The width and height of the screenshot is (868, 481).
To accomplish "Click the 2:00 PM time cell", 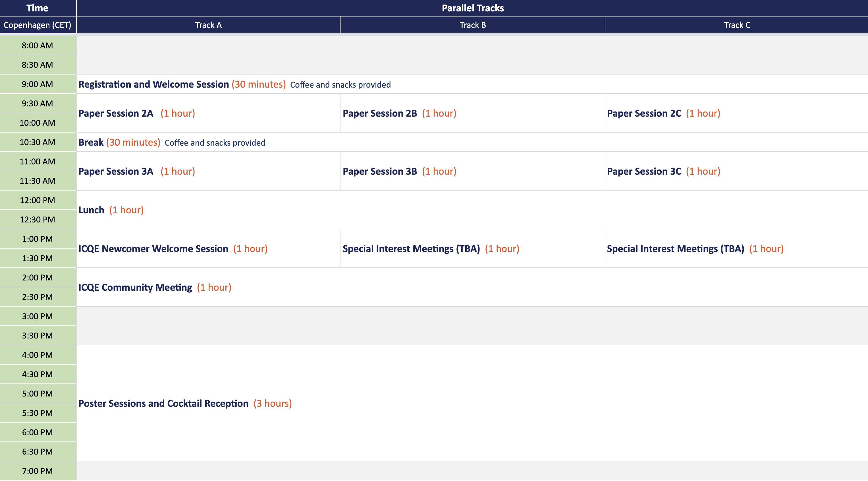I will pos(38,278).
